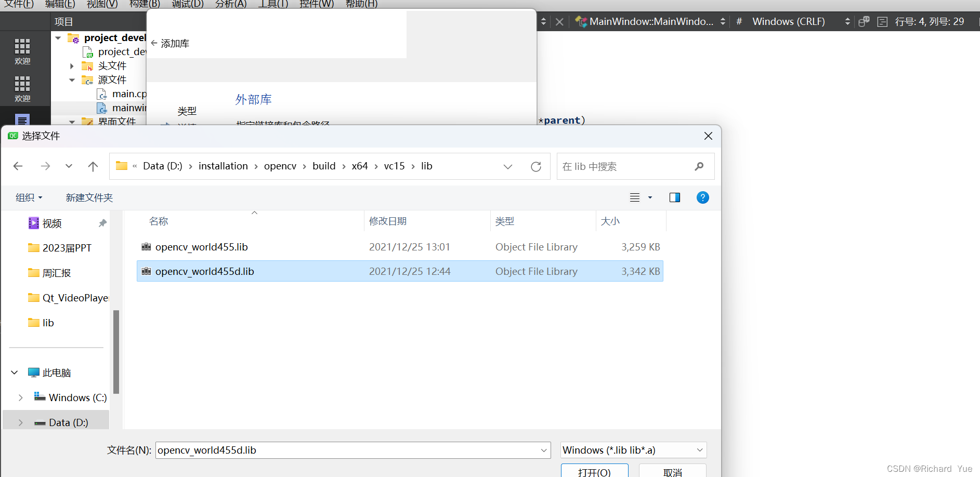980x477 pixels.
Task: Go up one folder level with the up arrow
Action: [93, 166]
